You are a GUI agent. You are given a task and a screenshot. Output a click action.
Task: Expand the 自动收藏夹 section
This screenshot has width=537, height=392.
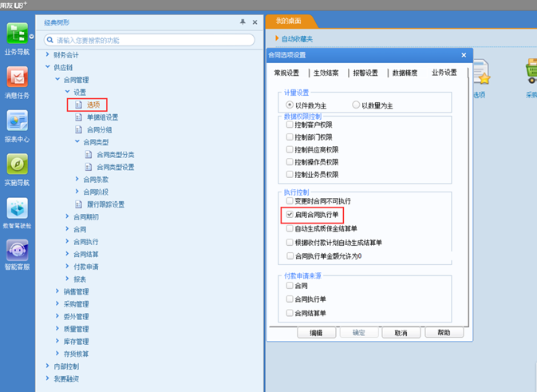click(x=277, y=38)
